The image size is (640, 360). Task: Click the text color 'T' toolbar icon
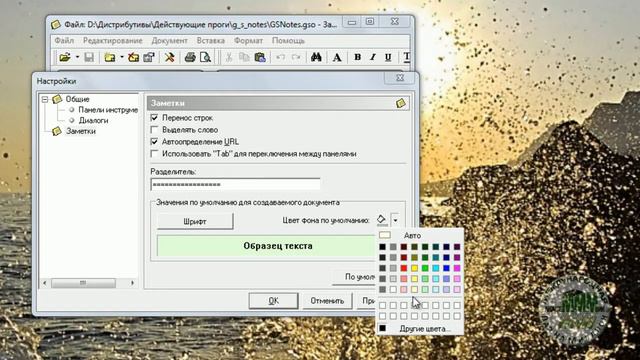point(407,57)
